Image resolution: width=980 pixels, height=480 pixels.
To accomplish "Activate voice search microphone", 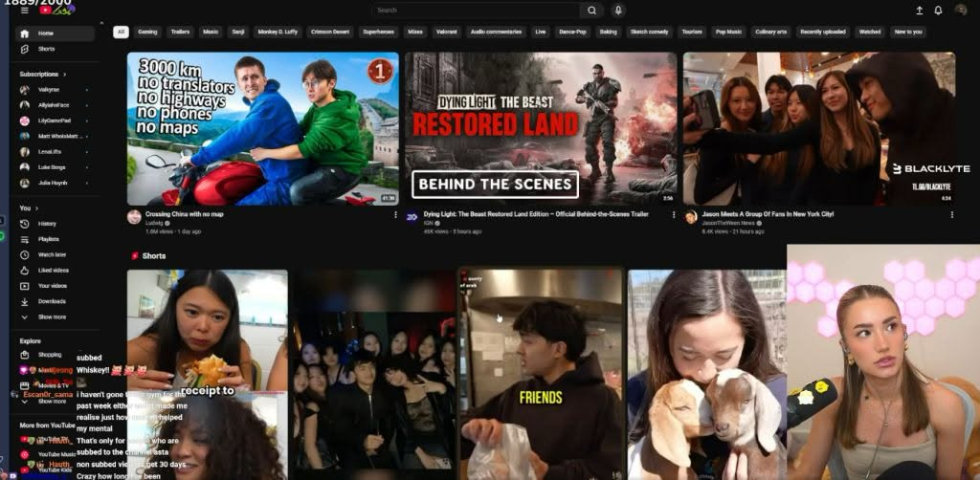I will pos(618,10).
